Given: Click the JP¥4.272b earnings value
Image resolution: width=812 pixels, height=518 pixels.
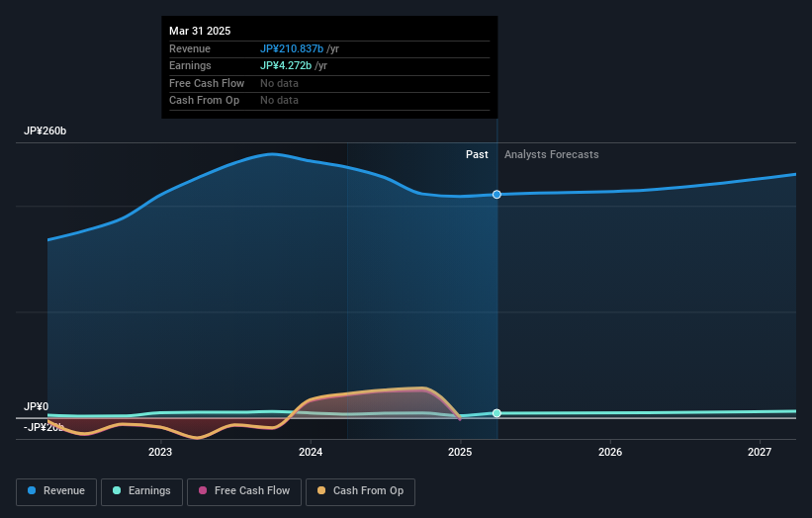Looking at the screenshot, I should coord(286,65).
